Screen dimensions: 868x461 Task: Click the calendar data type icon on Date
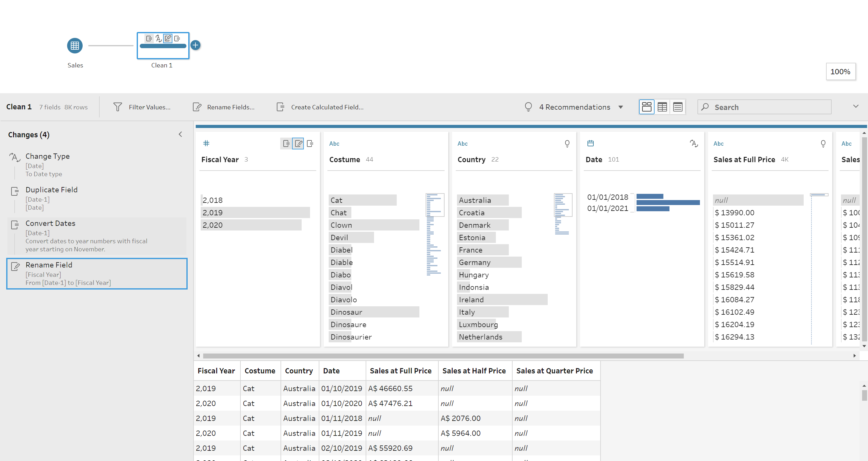(590, 143)
